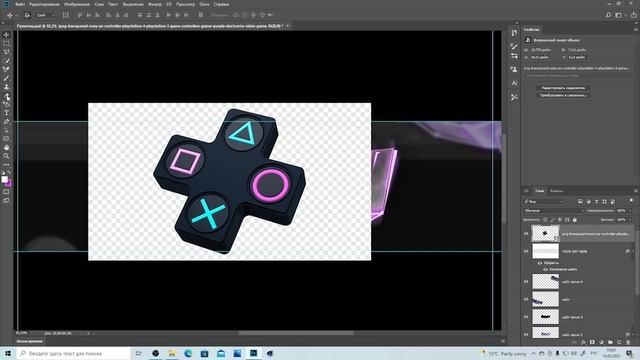Select the Слои panel tab
This screenshot has height=360, width=640.
point(540,191)
